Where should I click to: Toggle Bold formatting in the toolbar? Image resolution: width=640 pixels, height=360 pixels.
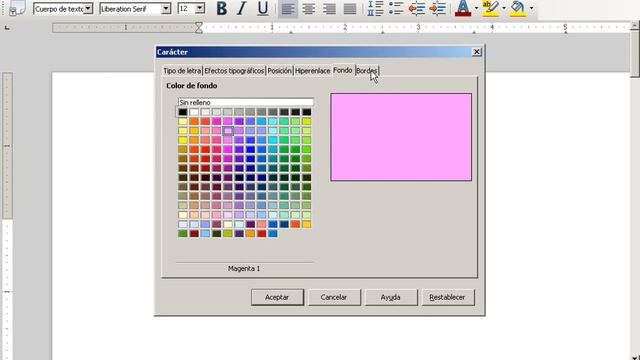coord(222,8)
